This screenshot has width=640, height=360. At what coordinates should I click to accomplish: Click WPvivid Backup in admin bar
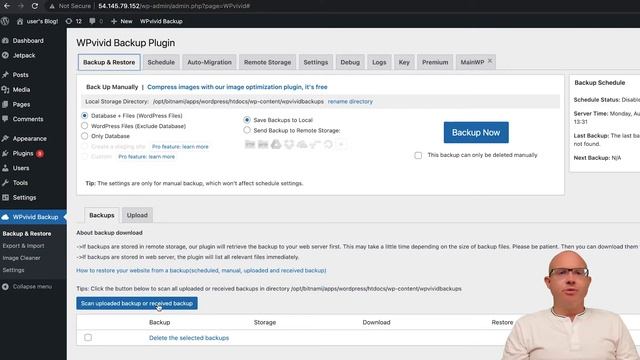pyautogui.click(x=161, y=21)
